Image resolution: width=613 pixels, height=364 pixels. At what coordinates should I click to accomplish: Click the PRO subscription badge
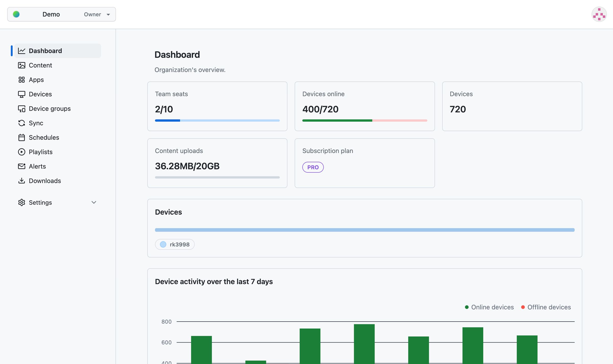313,167
